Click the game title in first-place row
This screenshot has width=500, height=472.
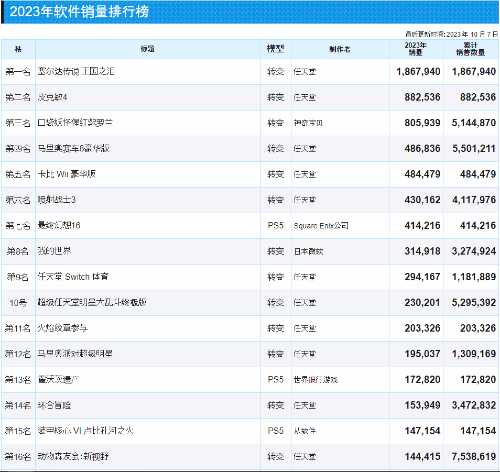coord(76,71)
